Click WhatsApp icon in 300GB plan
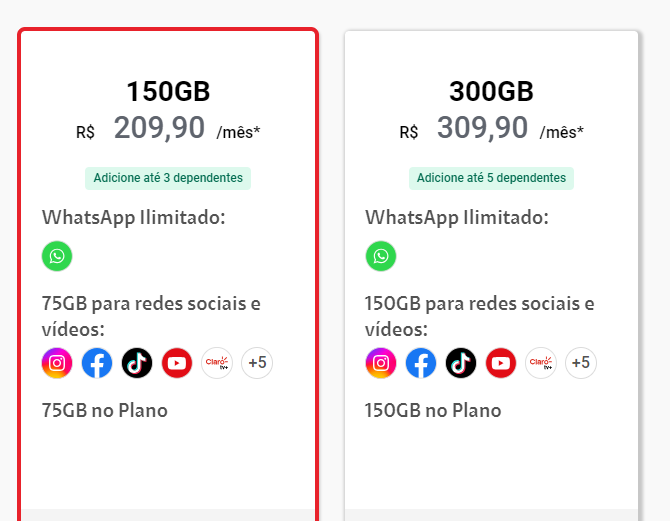 tap(381, 256)
